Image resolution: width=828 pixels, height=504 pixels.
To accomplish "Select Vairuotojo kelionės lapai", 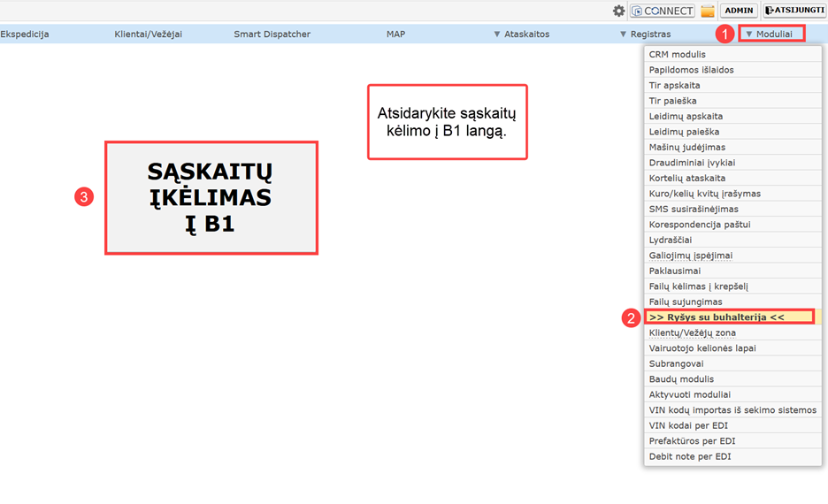I will point(733,348).
